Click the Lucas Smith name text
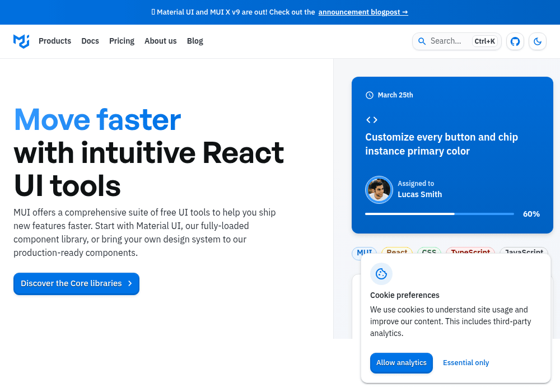The height and width of the screenshot is (392, 560). [420, 194]
